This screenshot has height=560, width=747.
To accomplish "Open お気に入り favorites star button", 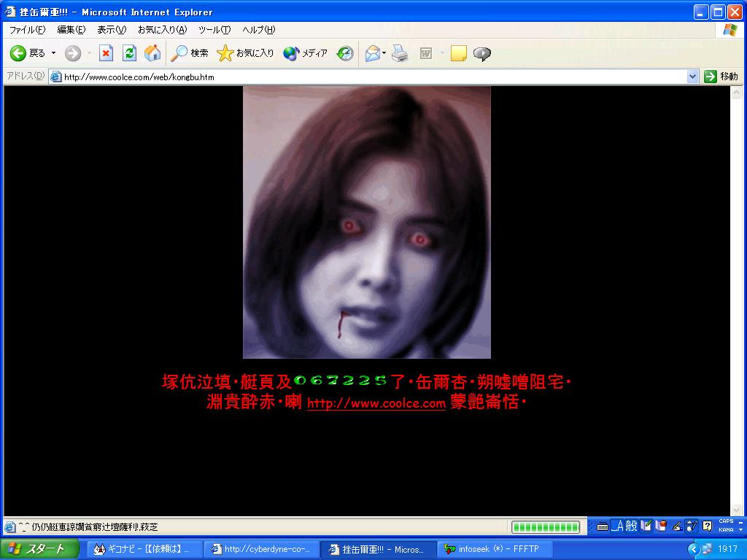I will (x=245, y=53).
